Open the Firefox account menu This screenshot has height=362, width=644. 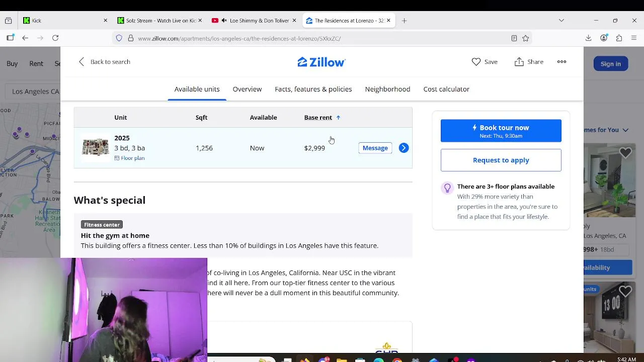click(604, 38)
